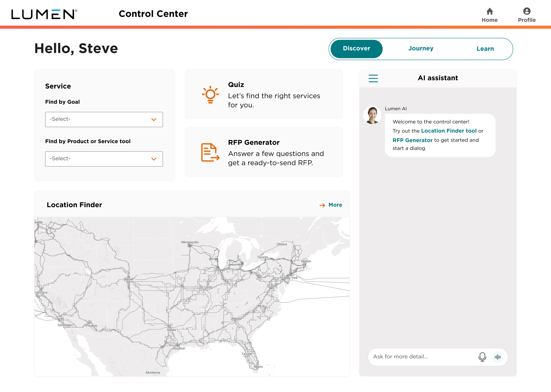
Task: Click the Home icon in header
Action: (490, 11)
